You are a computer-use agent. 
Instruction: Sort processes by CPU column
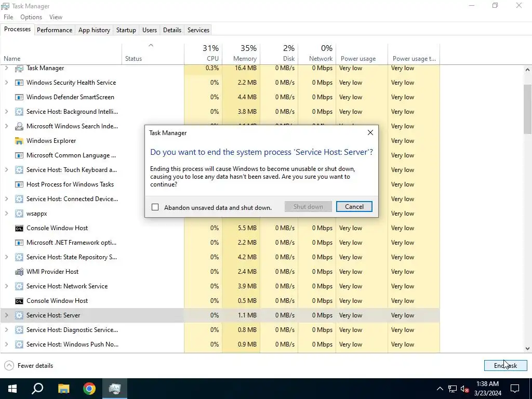click(203, 54)
